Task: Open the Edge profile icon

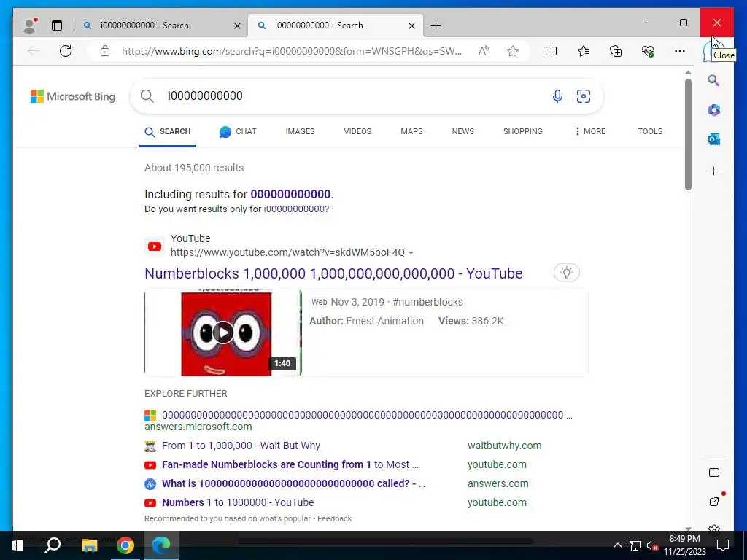Action: coord(30,26)
